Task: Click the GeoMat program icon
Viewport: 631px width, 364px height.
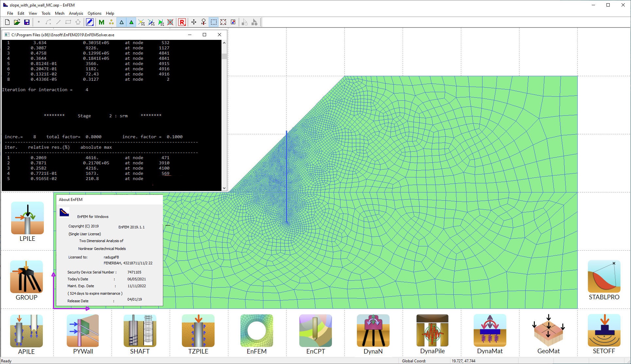Action: tap(549, 331)
